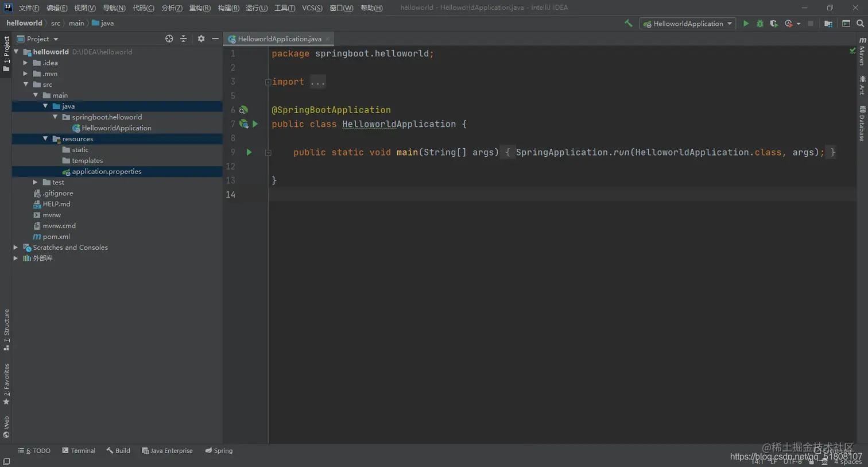Open the Spring tool window
The image size is (868, 467).
pos(219,451)
